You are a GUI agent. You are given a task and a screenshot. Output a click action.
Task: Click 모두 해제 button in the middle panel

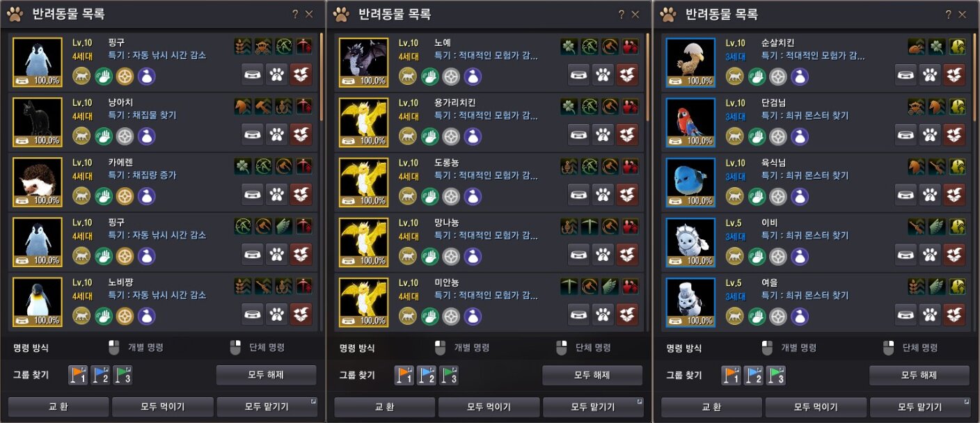[x=592, y=375]
